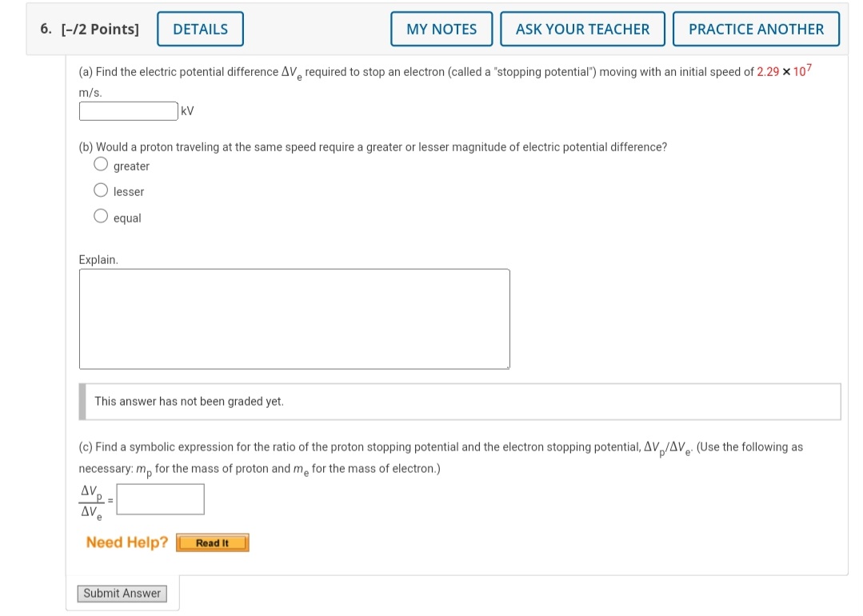Select the 'lesser' radio button

(101, 190)
